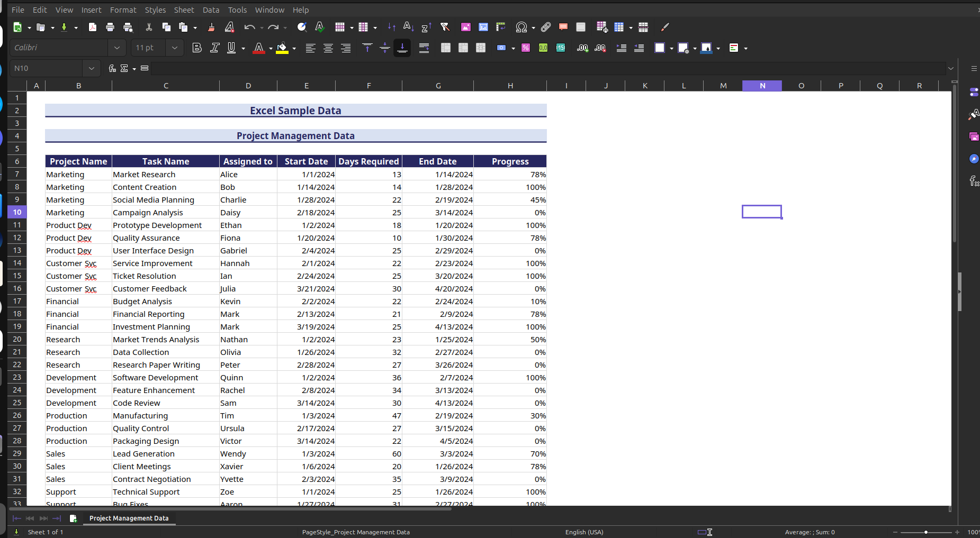Expand the Name Box dropdown
Image resolution: width=980 pixels, height=538 pixels.
[92, 68]
